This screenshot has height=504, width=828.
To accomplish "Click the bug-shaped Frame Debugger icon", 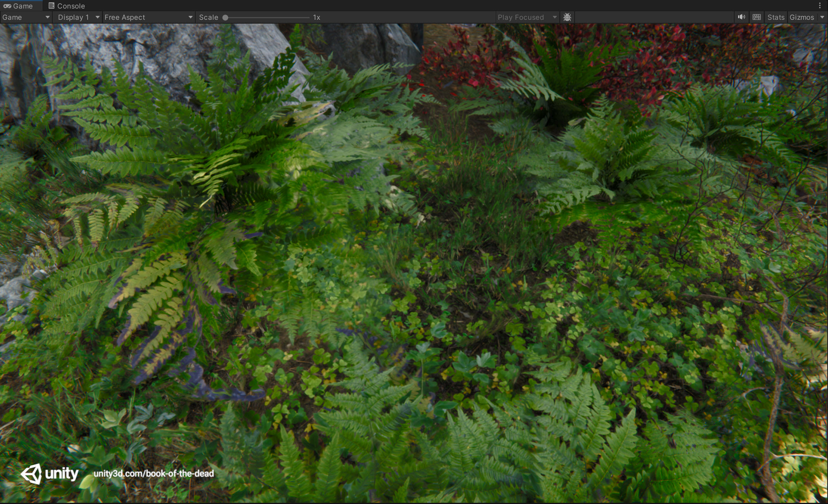I will click(567, 17).
